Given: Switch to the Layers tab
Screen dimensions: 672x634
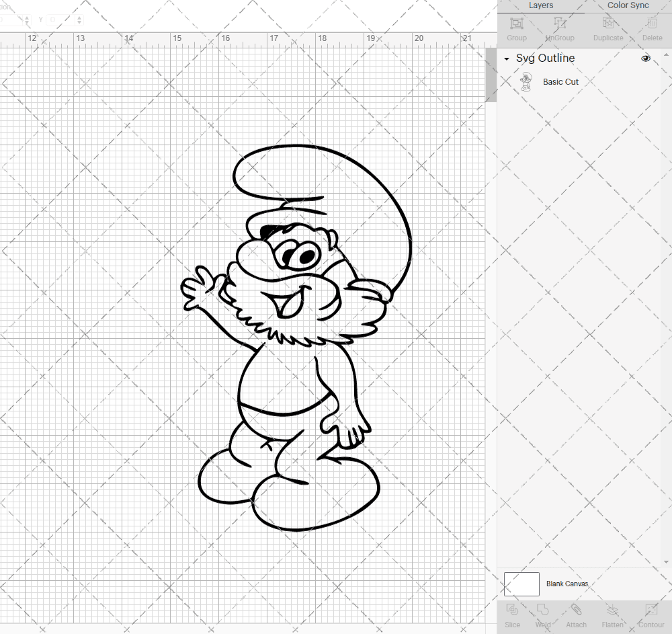Looking at the screenshot, I should tap(540, 5).
